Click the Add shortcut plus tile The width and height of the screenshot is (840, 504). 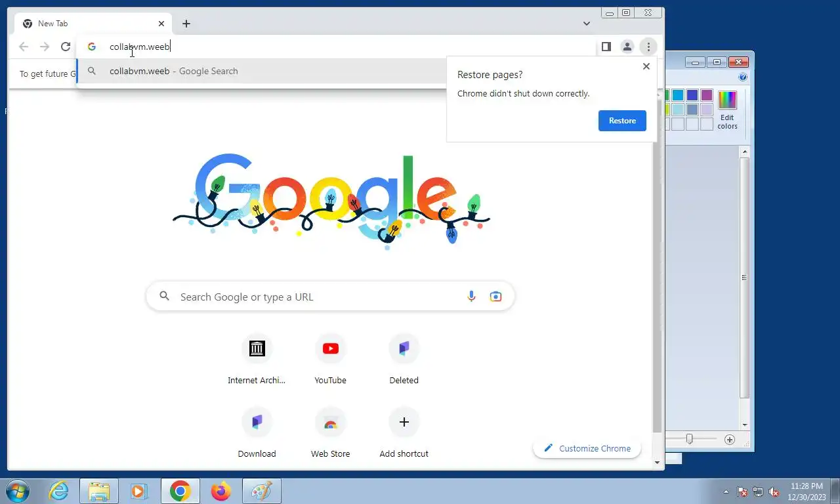click(404, 432)
